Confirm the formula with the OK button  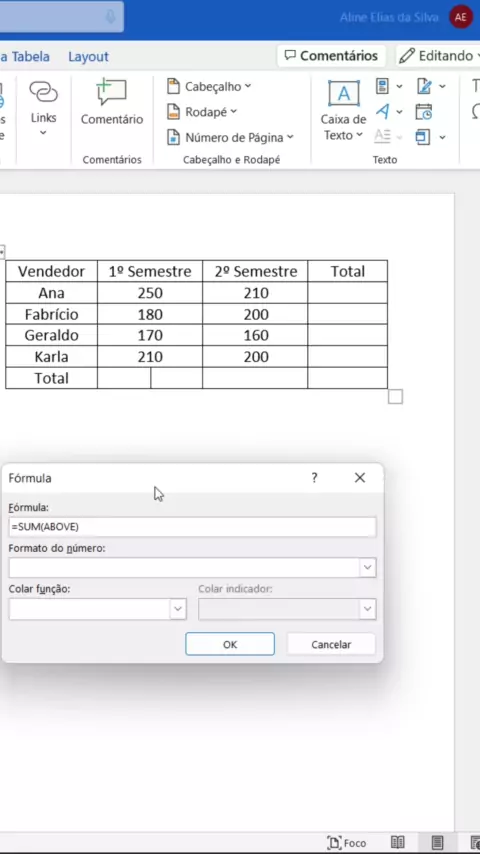pyautogui.click(x=230, y=644)
